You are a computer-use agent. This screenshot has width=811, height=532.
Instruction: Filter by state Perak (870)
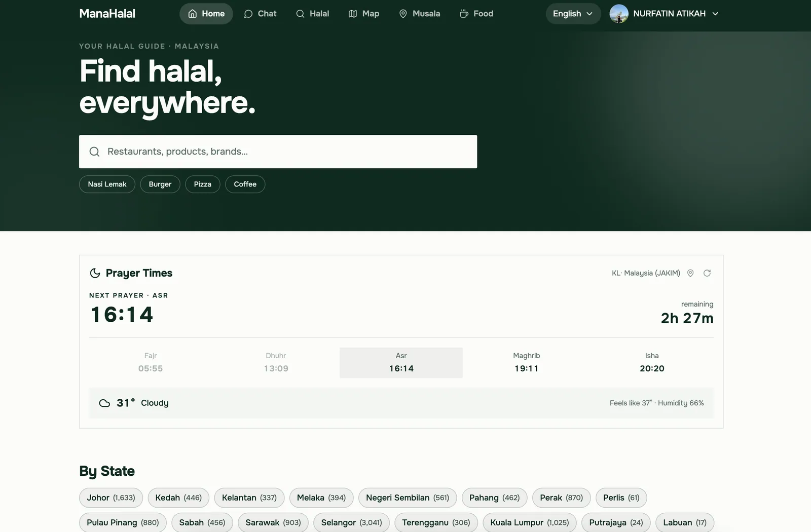coord(561,498)
